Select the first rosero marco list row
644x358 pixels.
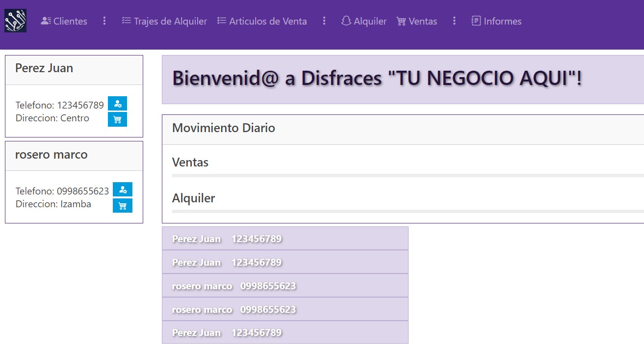(285, 286)
